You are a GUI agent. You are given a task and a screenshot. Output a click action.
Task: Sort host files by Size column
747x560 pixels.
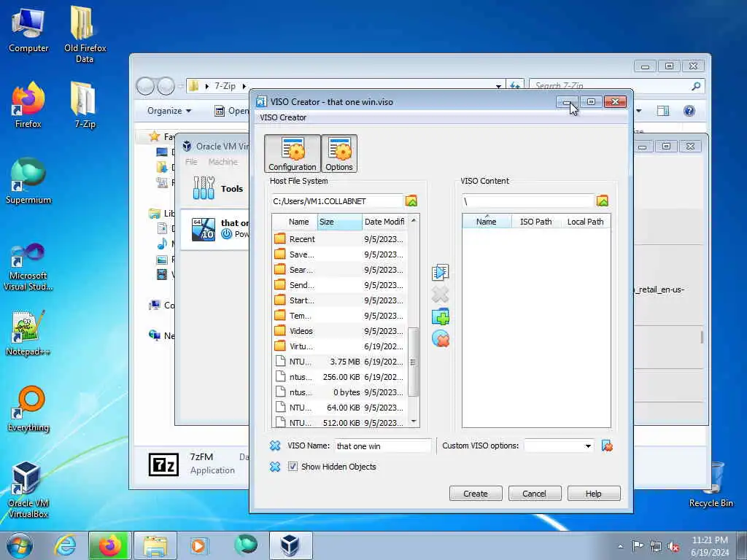point(340,222)
